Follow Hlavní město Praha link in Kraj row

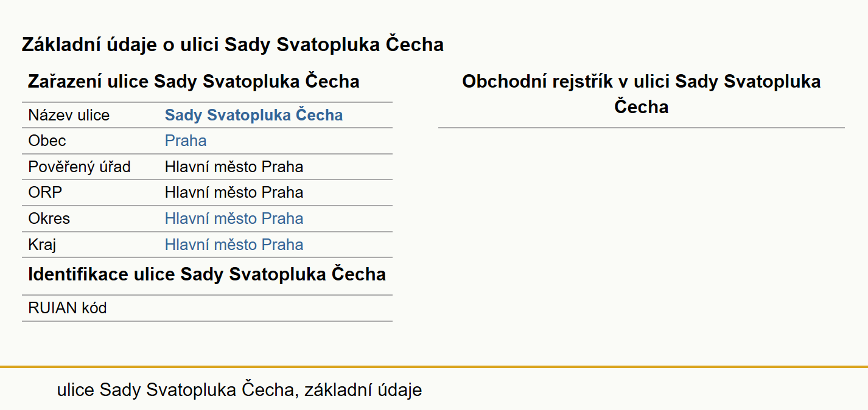point(234,245)
